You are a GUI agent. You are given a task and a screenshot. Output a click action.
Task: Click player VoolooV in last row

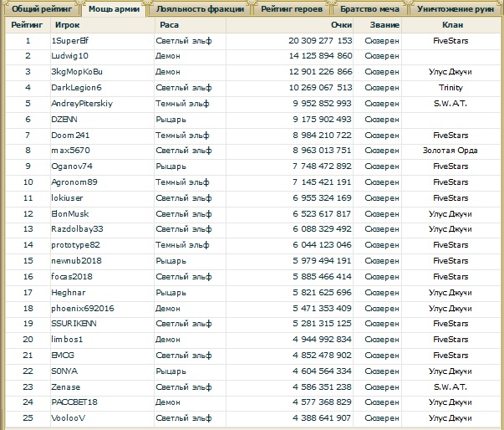69,418
